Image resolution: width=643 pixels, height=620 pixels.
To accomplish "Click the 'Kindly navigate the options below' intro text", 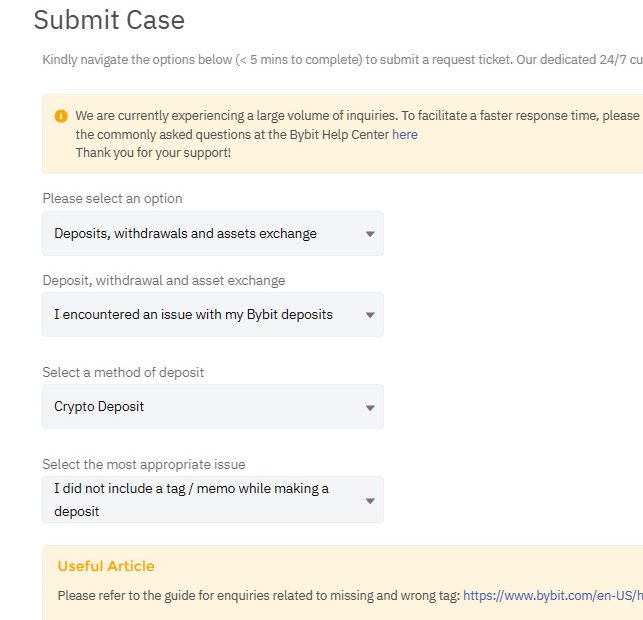I will click(x=342, y=59).
